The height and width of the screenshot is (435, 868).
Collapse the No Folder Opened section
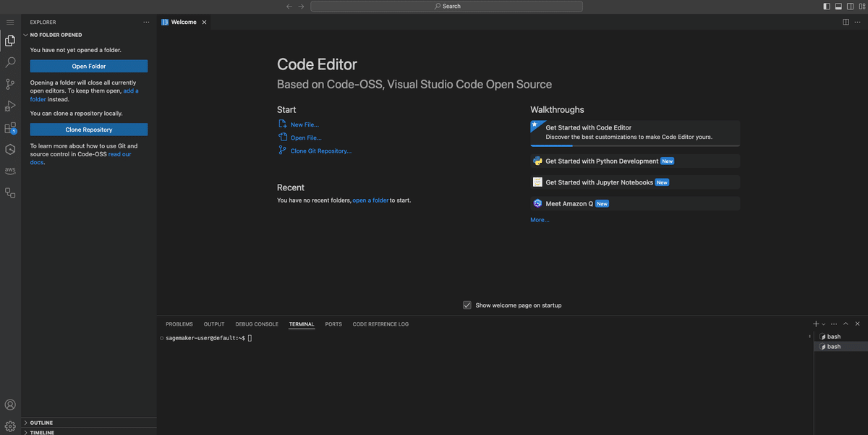pyautogui.click(x=89, y=35)
